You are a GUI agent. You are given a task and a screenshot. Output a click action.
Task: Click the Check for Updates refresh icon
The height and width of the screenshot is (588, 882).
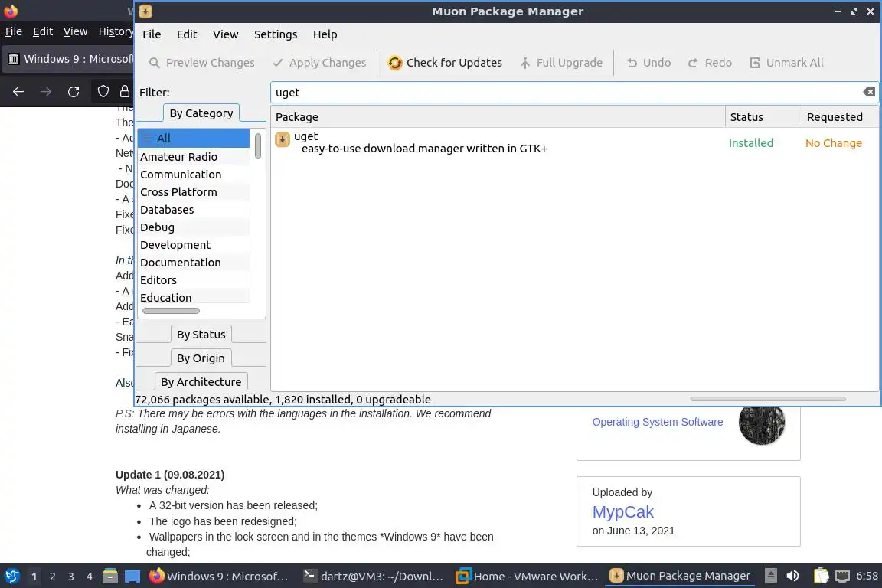[x=395, y=63]
